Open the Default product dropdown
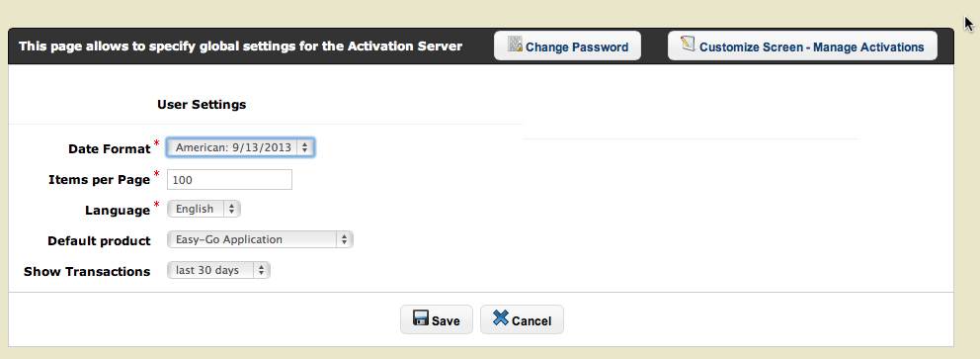Image resolution: width=980 pixels, height=359 pixels. 260,239
